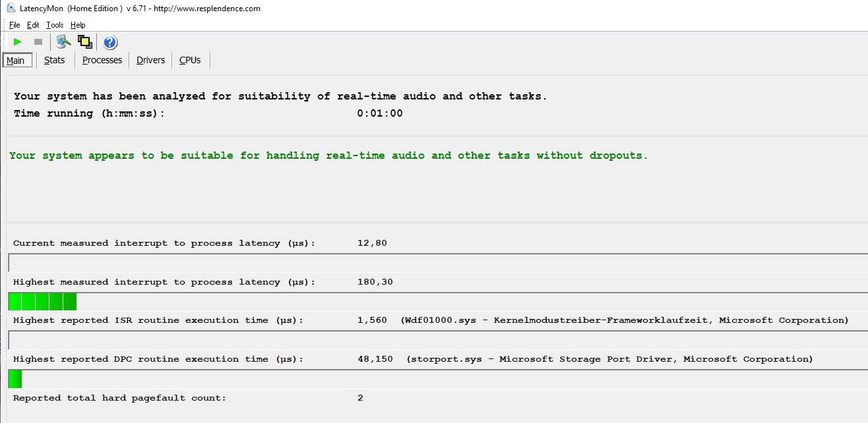Image resolution: width=868 pixels, height=423 pixels.
Task: Switch to the Drivers tab
Action: point(150,60)
